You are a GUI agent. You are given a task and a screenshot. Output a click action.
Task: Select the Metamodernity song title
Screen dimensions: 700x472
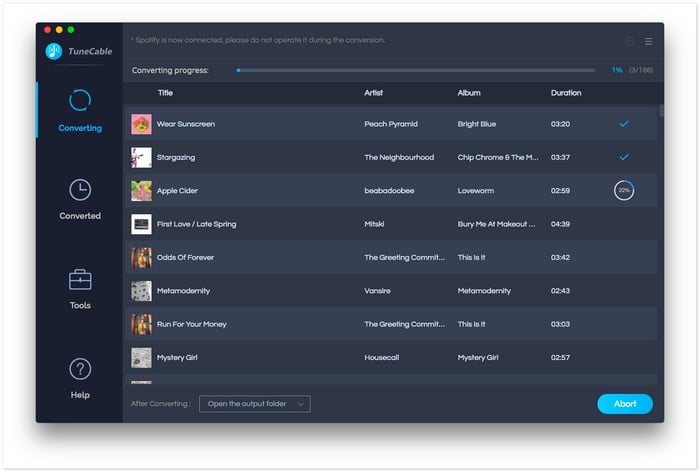tap(183, 291)
